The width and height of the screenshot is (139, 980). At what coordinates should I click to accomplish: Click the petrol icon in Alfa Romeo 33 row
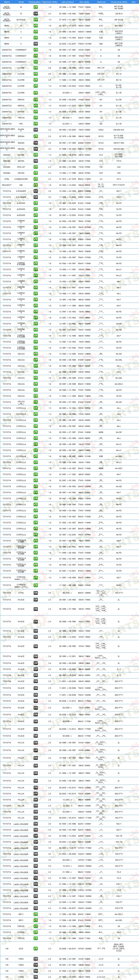point(36,7)
